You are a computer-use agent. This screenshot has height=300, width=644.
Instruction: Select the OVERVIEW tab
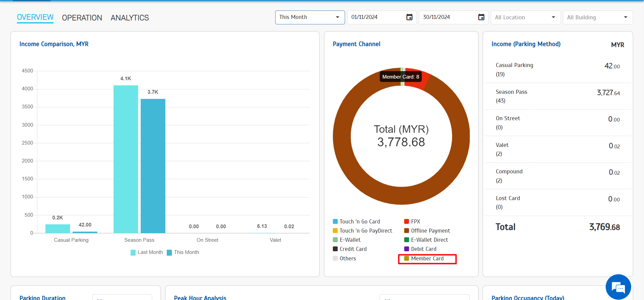35,17
